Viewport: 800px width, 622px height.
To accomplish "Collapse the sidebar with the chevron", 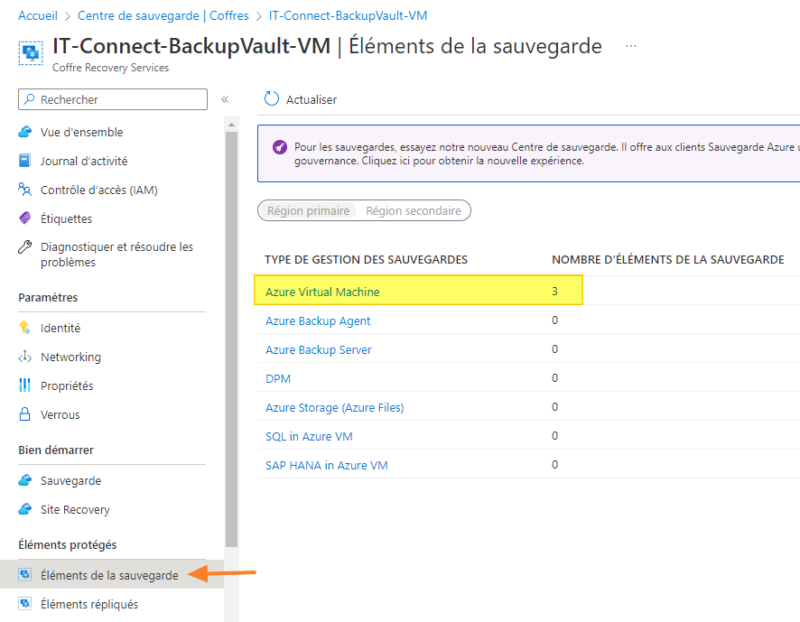I will pyautogui.click(x=225, y=99).
